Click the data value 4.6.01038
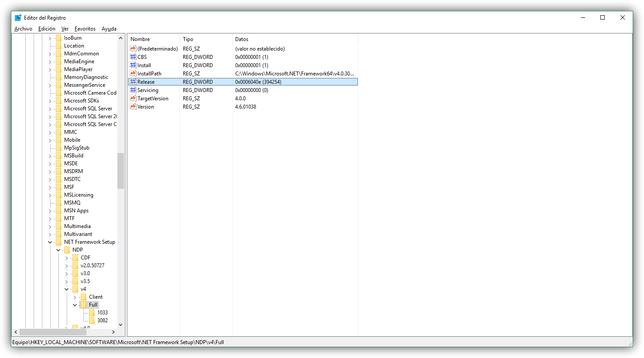The height and width of the screenshot is (358, 644). pyautogui.click(x=246, y=107)
